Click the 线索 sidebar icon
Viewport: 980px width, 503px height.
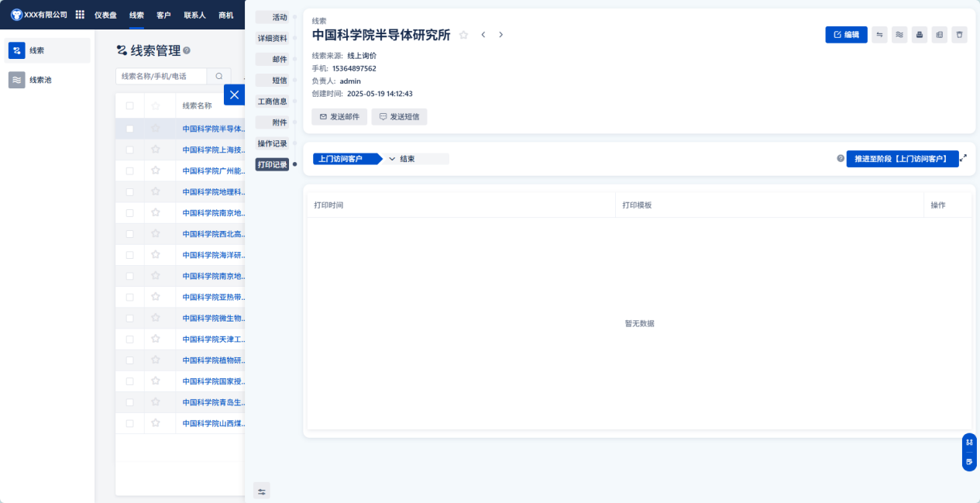pos(17,50)
